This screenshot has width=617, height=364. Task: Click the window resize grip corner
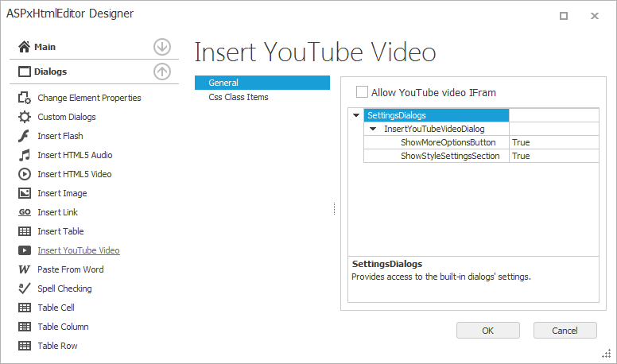607,354
